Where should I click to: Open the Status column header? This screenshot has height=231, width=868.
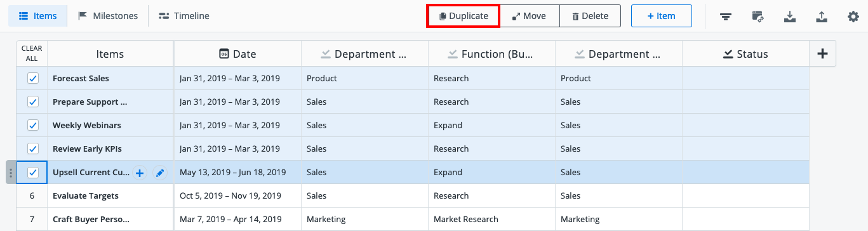point(745,54)
